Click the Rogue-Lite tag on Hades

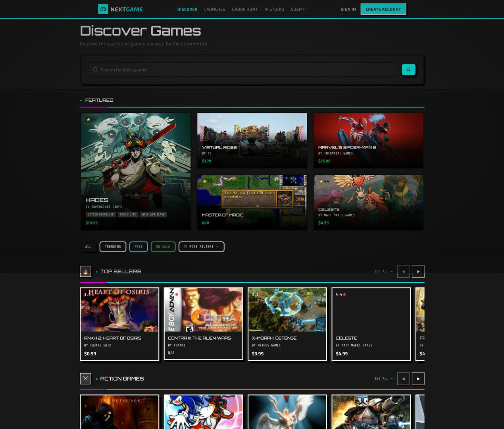click(x=128, y=214)
